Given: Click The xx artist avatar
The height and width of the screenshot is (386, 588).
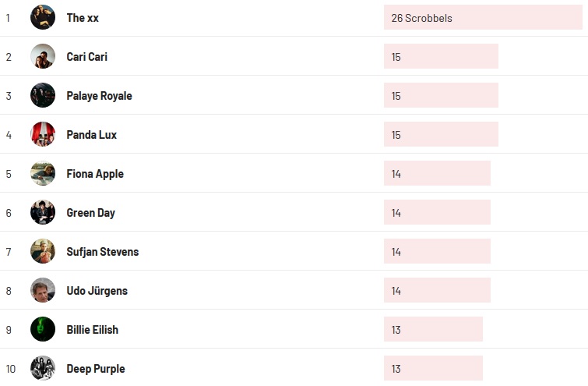Looking at the screenshot, I should point(43,17).
